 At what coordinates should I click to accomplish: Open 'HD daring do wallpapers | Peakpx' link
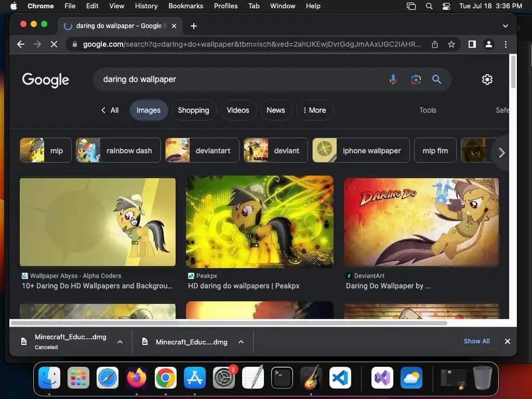pyautogui.click(x=244, y=286)
